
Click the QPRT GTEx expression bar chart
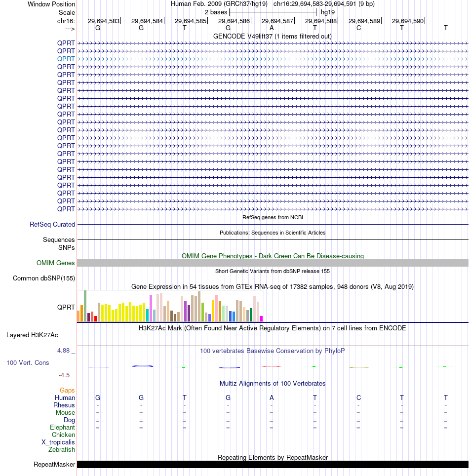pyautogui.click(x=170, y=306)
